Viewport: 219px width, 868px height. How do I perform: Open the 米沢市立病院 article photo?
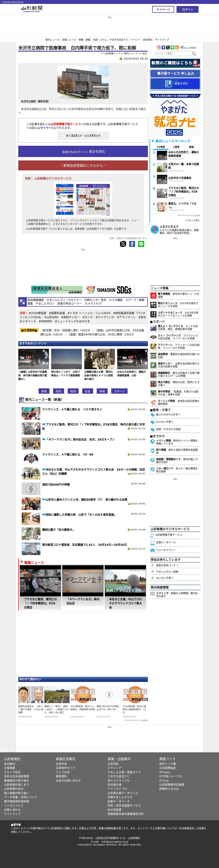(83, 82)
